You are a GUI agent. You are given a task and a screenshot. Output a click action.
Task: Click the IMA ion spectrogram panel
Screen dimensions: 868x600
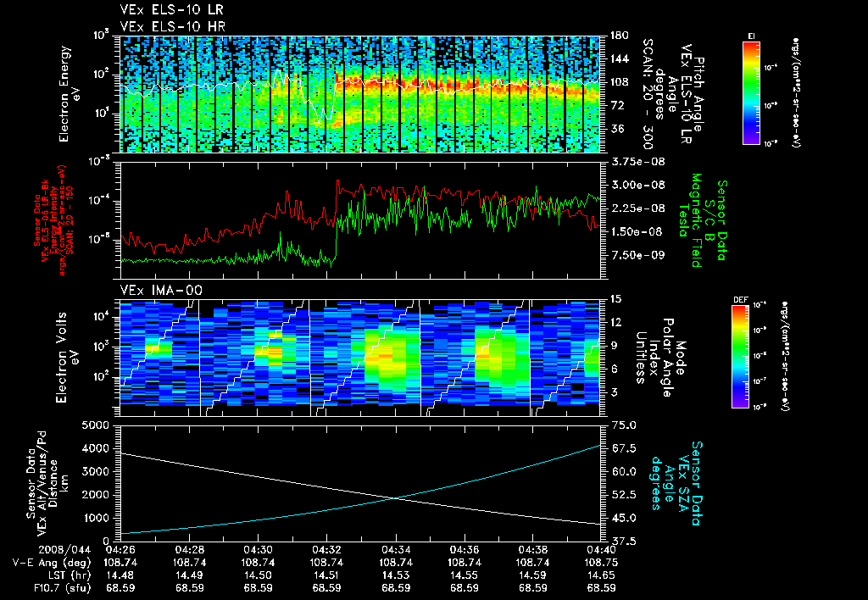coord(360,358)
